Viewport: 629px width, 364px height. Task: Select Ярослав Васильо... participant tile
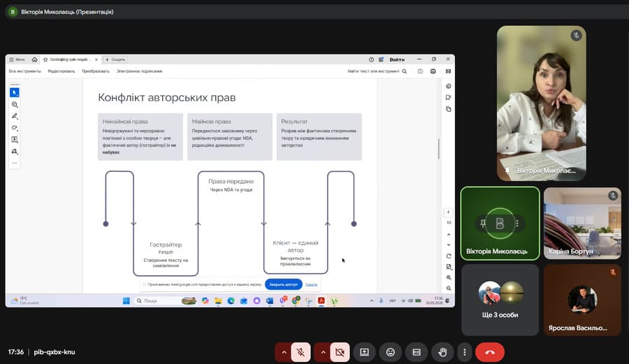(x=582, y=300)
